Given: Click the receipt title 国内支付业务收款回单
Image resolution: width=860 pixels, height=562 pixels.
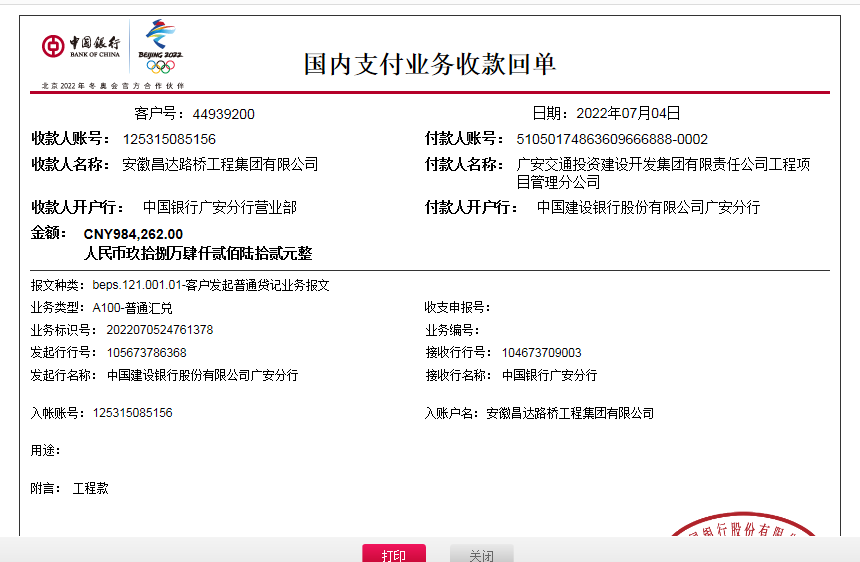Looking at the screenshot, I should coord(429,64).
